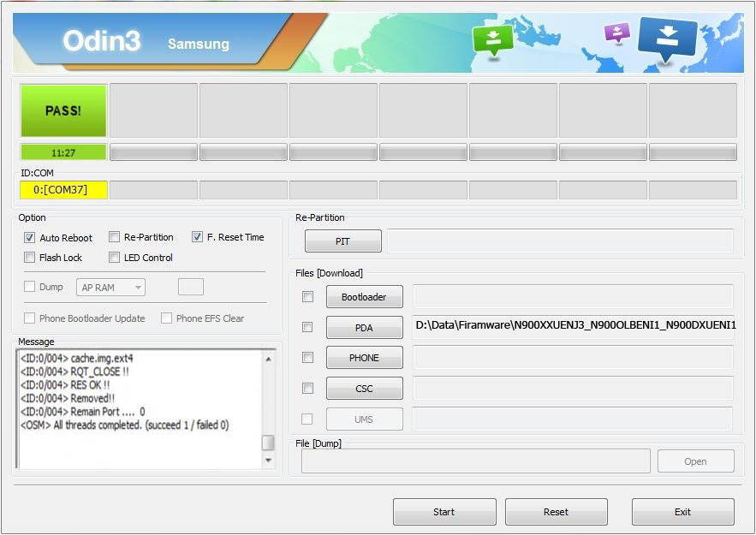Click the log line Remain Port .... 0

coord(82,412)
